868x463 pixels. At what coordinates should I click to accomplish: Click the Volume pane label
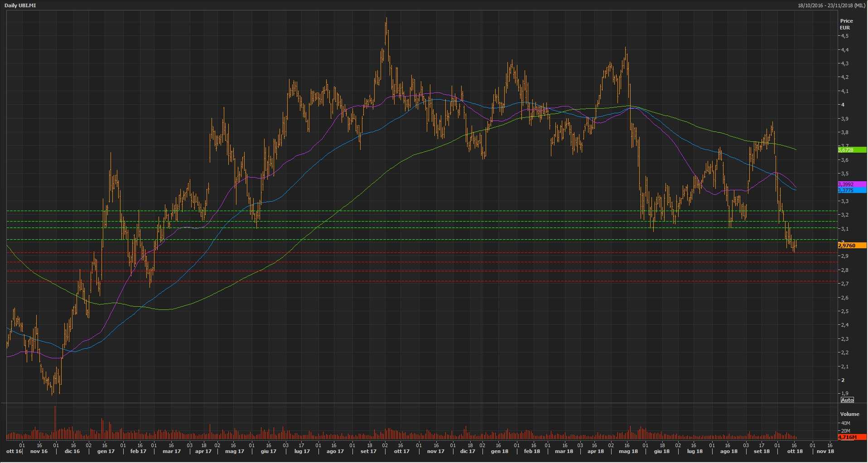(849, 414)
